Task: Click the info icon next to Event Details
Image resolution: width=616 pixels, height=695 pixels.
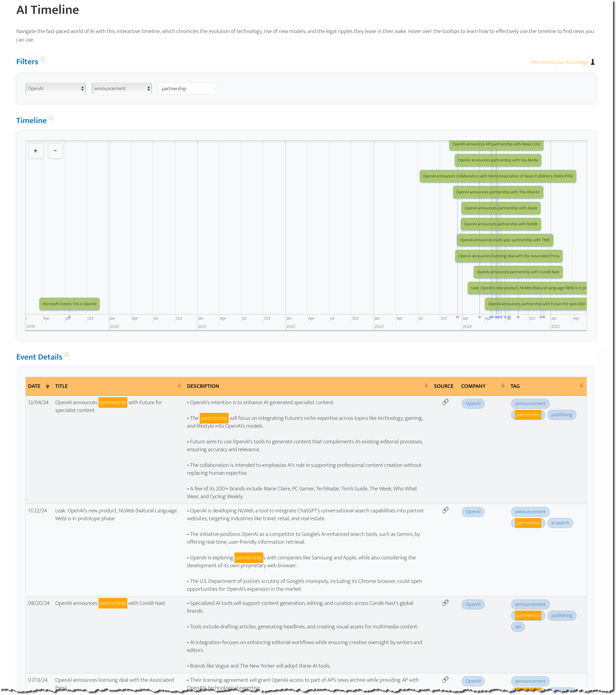Action: (x=67, y=355)
